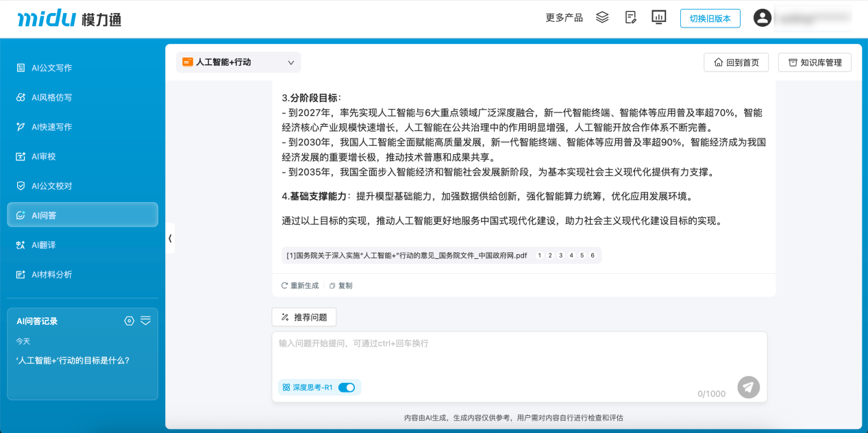Open the chart/statistics icon in the top bar
The width and height of the screenshot is (868, 433).
658,17
